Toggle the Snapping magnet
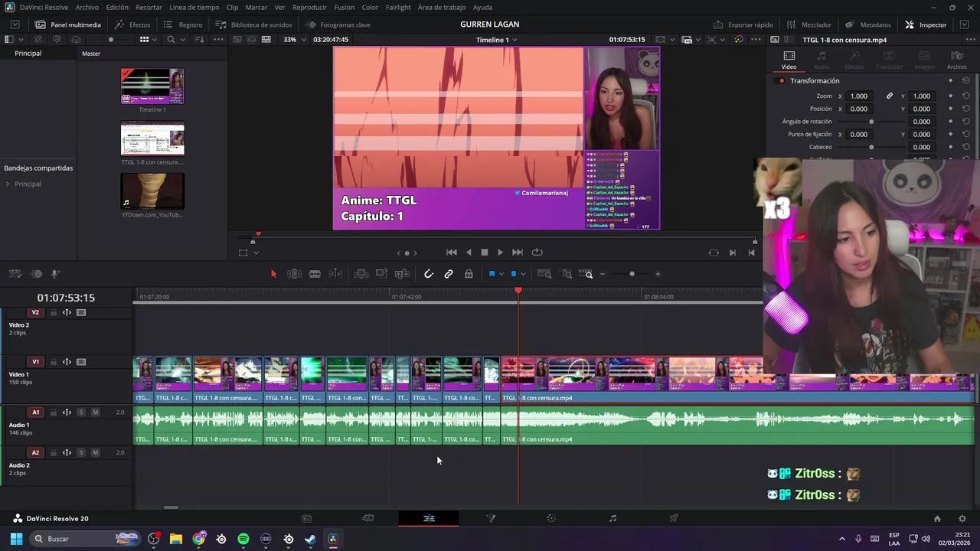This screenshot has width=980, height=551. click(x=429, y=274)
